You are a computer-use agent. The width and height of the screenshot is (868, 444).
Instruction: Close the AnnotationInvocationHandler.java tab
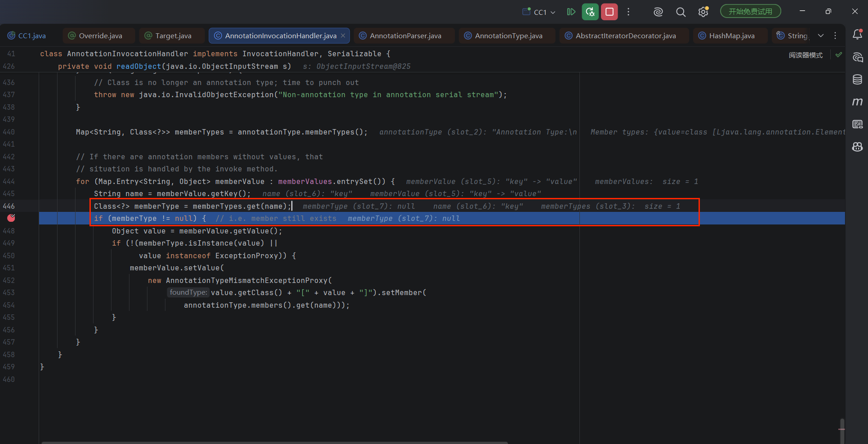pyautogui.click(x=343, y=36)
